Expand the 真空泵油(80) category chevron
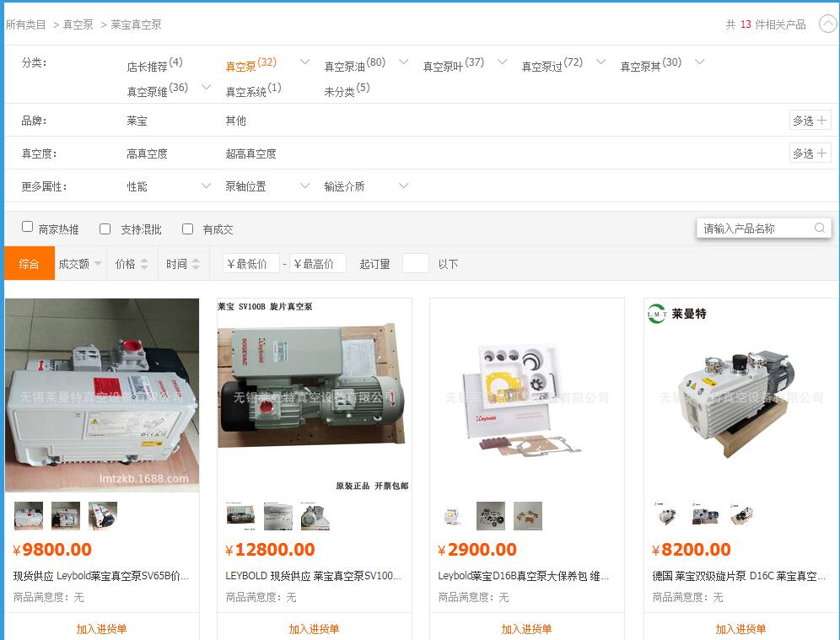This screenshot has height=640, width=840. point(403,62)
